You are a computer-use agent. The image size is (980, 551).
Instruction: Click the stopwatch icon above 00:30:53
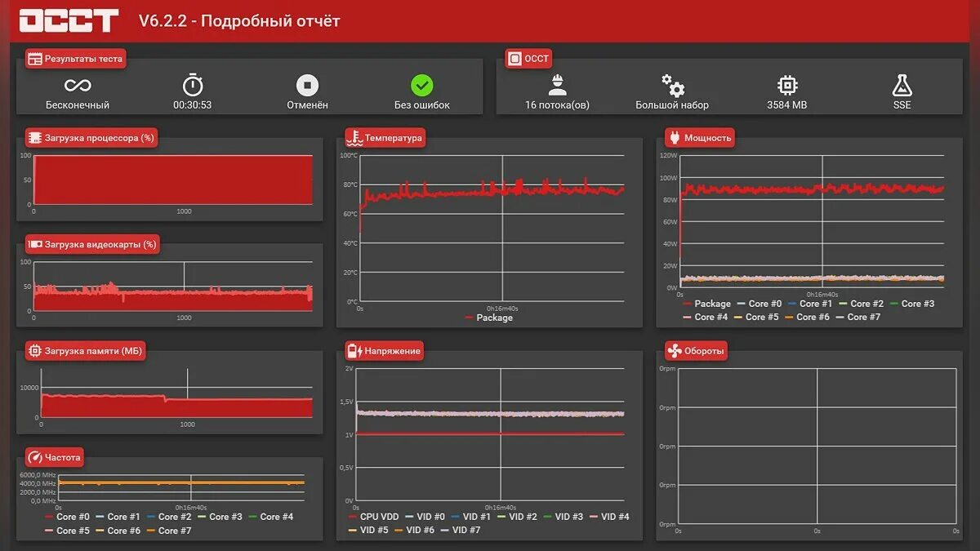click(193, 84)
